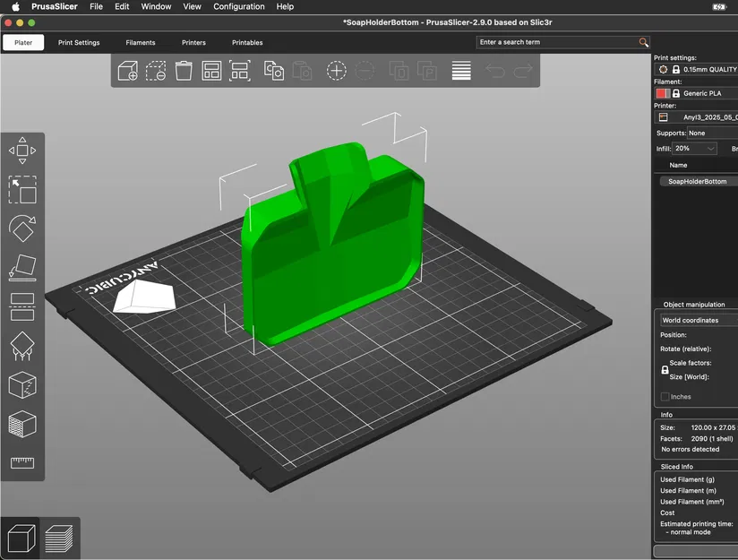Image resolution: width=738 pixels, height=560 pixels.
Task: Open the Generic PLA filament dropdown
Action: [x=696, y=93]
